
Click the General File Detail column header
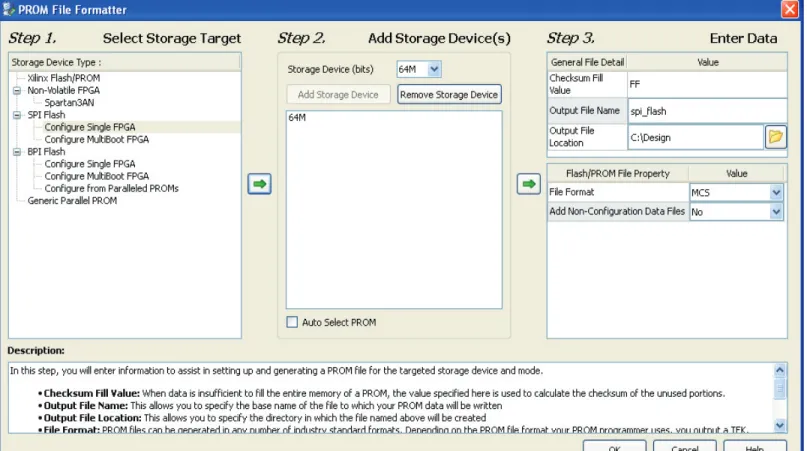click(x=587, y=62)
